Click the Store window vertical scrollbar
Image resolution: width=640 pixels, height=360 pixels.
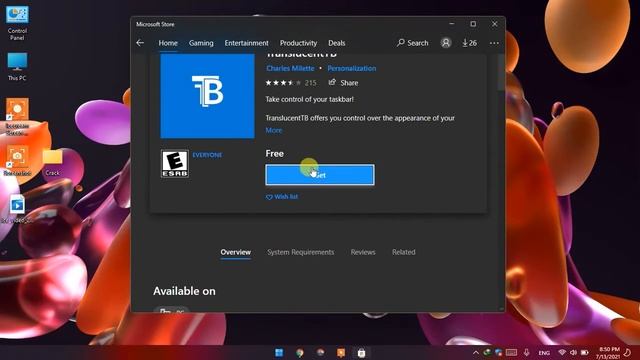501,71
